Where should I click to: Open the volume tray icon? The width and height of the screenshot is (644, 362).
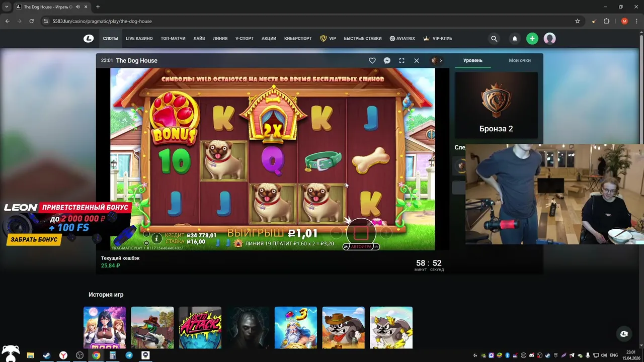604,355
